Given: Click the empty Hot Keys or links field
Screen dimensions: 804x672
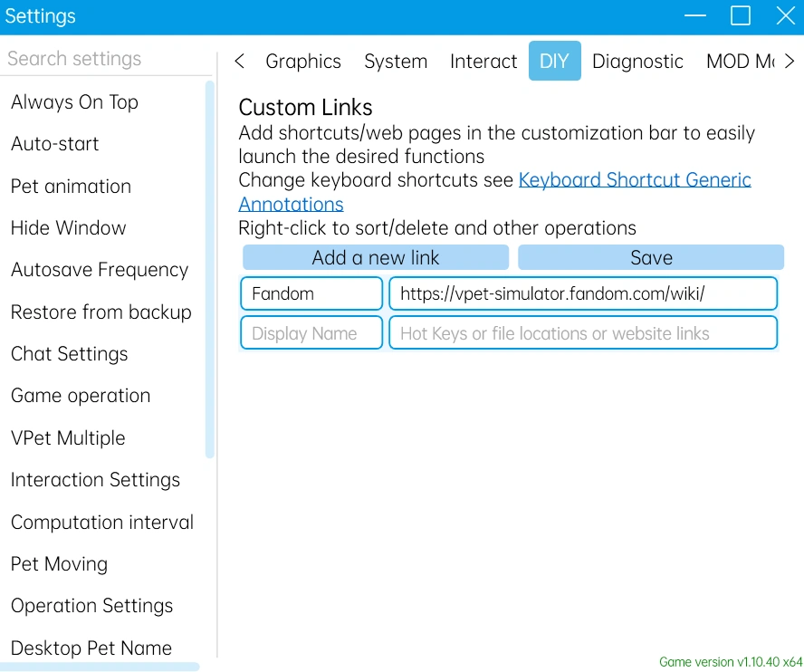Looking at the screenshot, I should click(x=582, y=333).
